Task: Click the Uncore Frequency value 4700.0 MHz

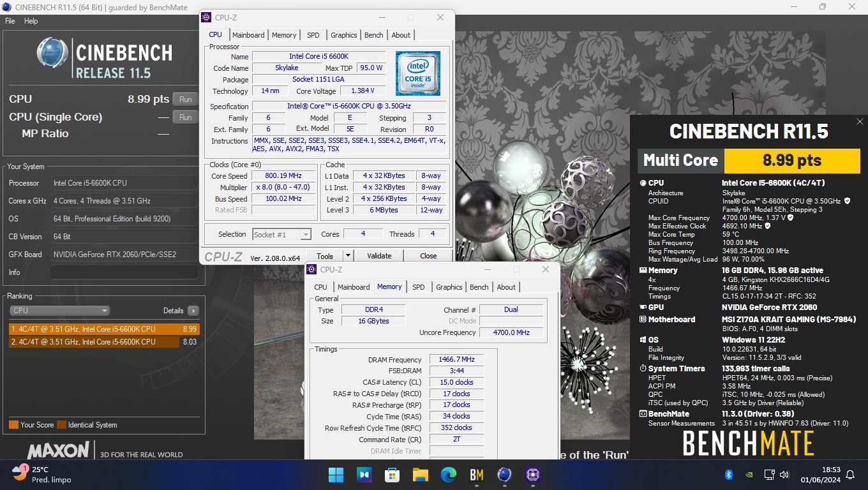Action: tap(511, 332)
